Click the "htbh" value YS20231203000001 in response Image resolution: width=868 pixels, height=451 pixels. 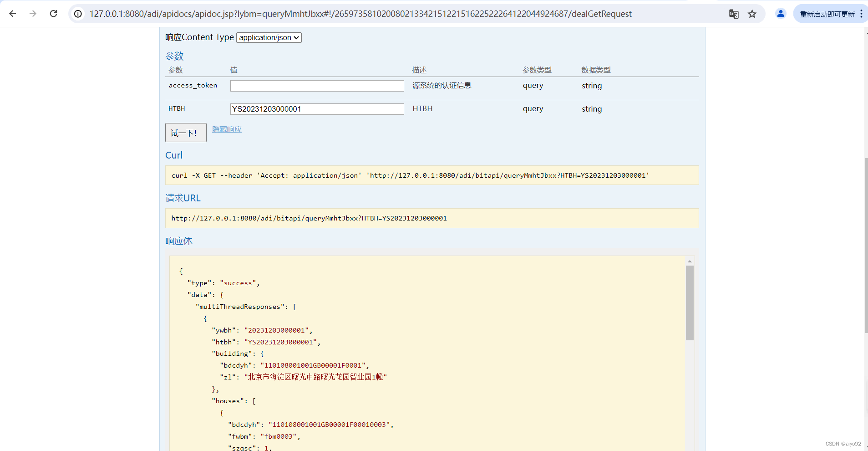coord(280,342)
